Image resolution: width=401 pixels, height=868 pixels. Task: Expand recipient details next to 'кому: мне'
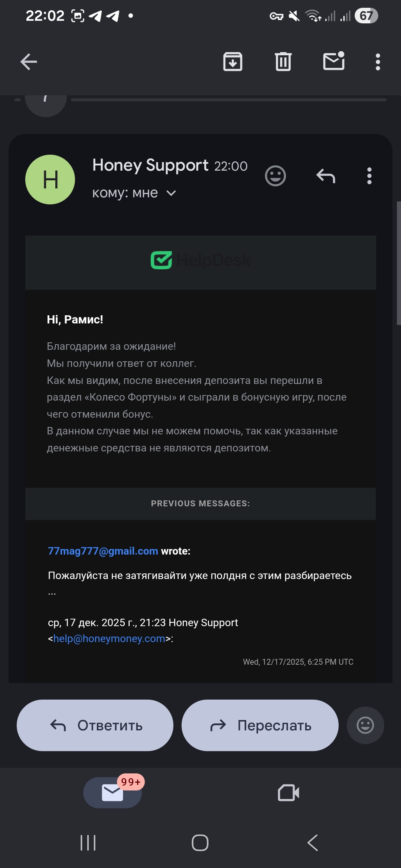click(171, 193)
